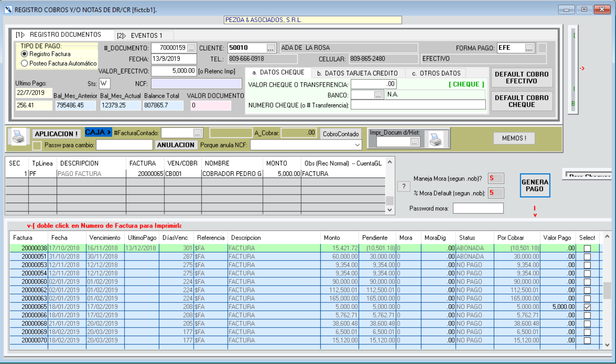The width and height of the screenshot is (616, 364).
Task: Focus the VALOR CHEQUE O TRANSFERENCIA field
Action: pyautogui.click(x=374, y=84)
